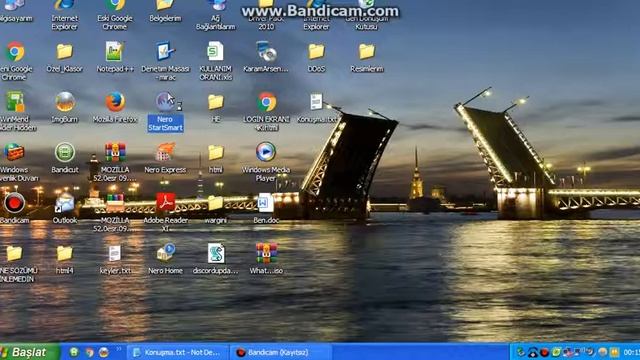Screen dimensions: 640x360
Task: Click the system tray clock
Action: click(631, 352)
